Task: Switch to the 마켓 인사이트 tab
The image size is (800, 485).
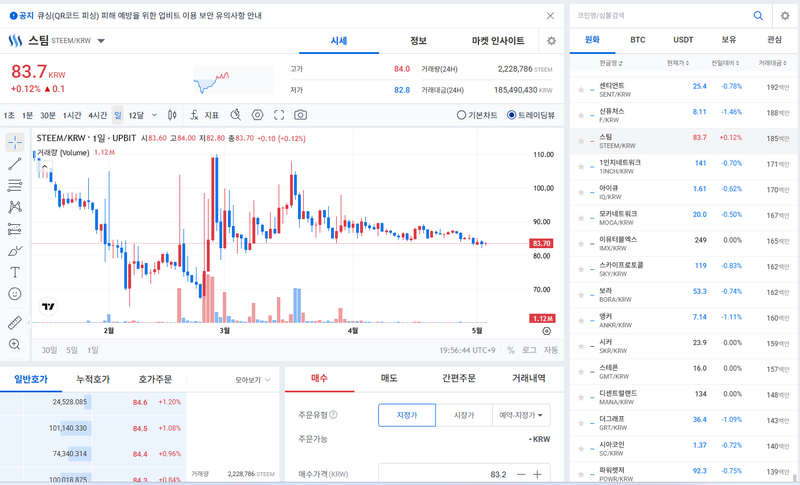Action: coord(498,41)
